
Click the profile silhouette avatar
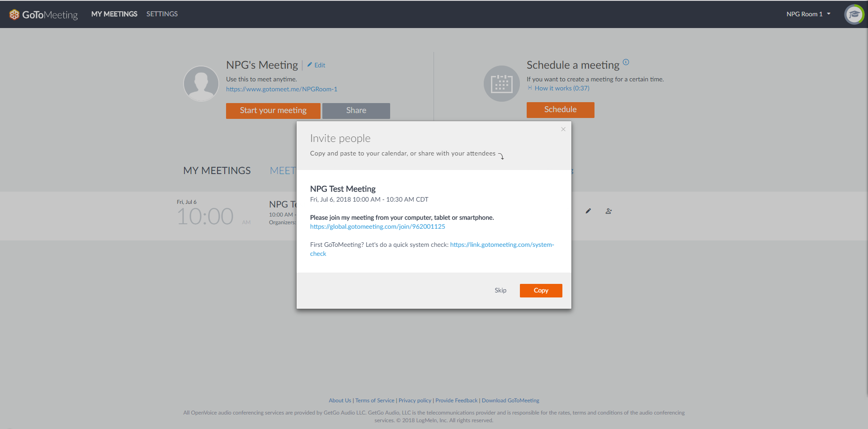201,84
